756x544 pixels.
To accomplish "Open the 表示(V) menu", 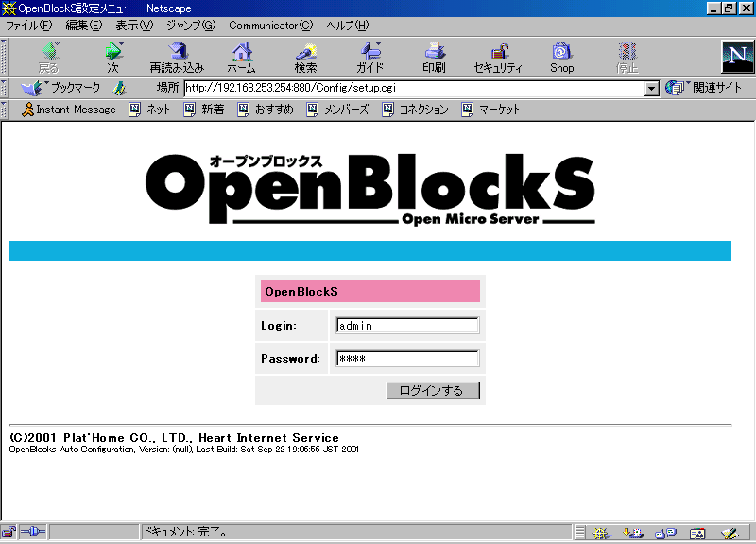I will click(x=134, y=25).
